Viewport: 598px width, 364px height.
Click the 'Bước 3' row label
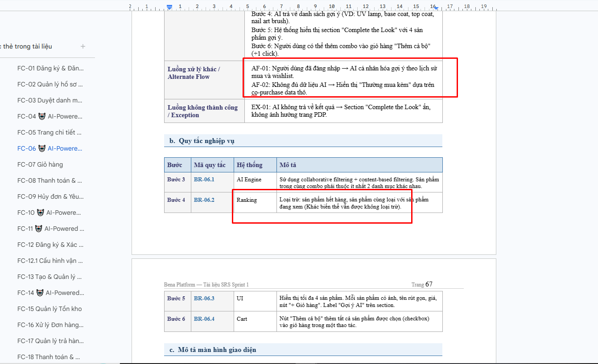point(176,180)
